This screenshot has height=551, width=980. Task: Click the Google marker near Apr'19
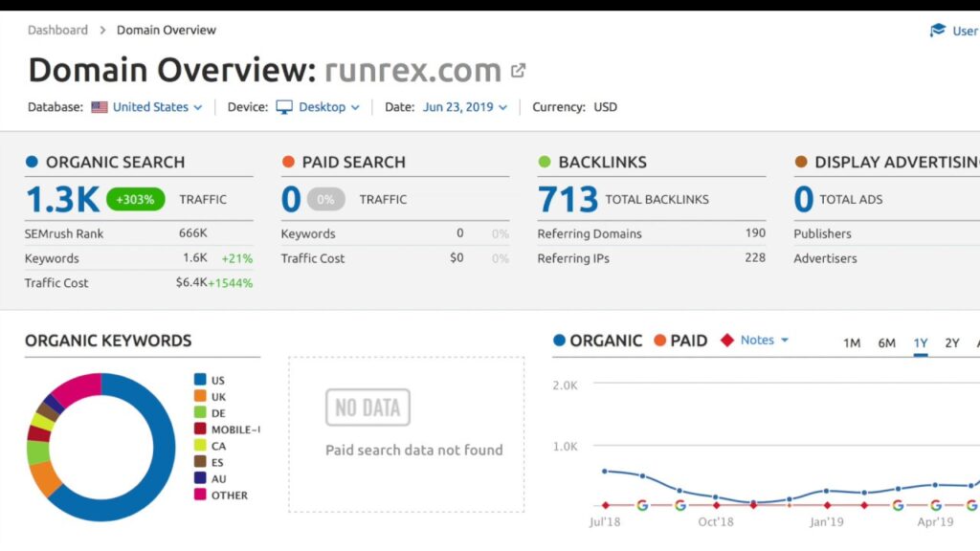point(935,505)
